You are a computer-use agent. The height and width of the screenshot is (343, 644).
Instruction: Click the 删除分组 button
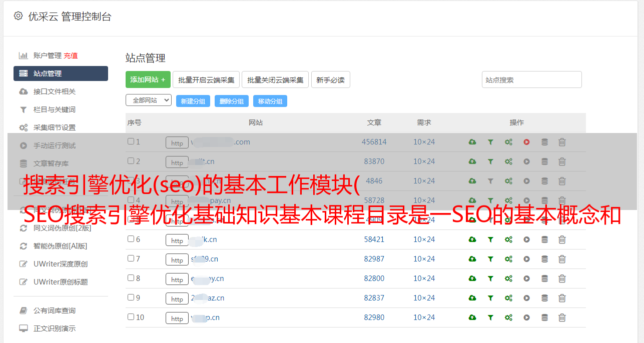[x=232, y=101]
